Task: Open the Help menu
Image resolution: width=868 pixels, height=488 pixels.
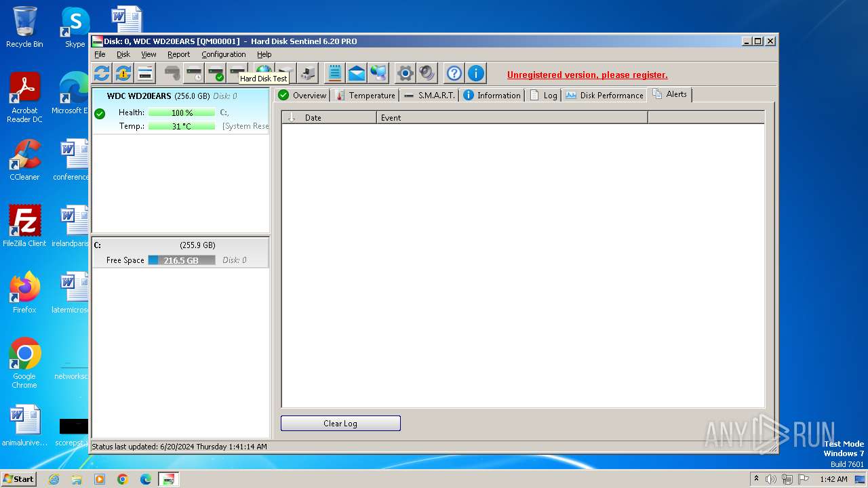Action: point(264,54)
